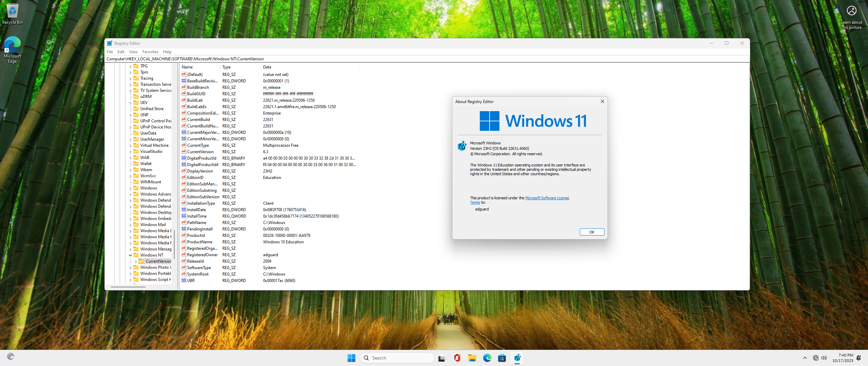
Task: Select the UBR DWORD value icon
Action: pos(184,281)
